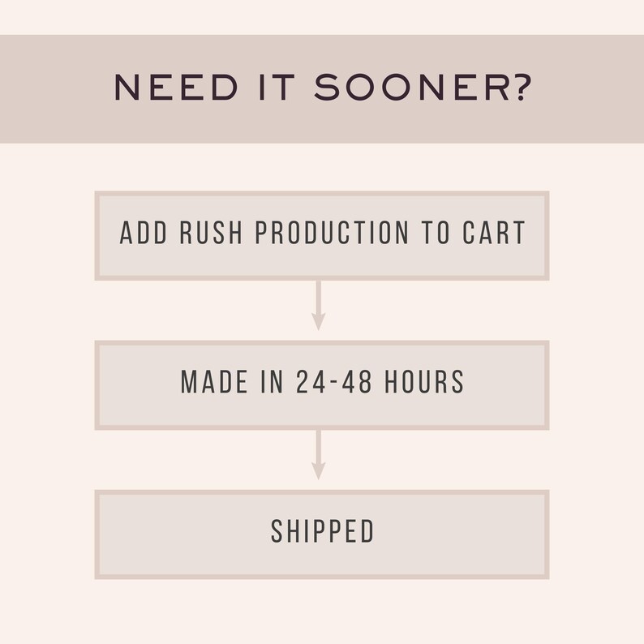Click the 24-48 number range
This screenshot has height=644, width=644.
coord(334,381)
